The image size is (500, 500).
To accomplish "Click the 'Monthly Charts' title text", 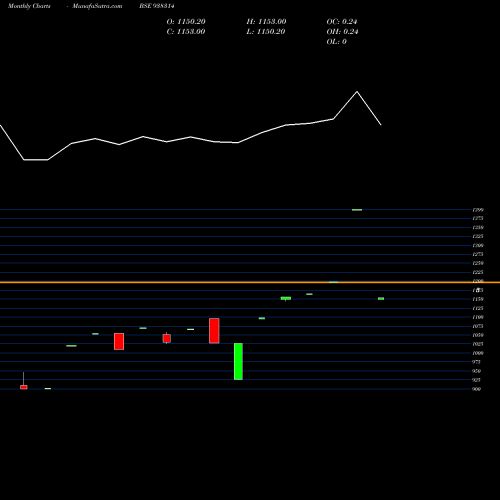I will pos(29,6).
